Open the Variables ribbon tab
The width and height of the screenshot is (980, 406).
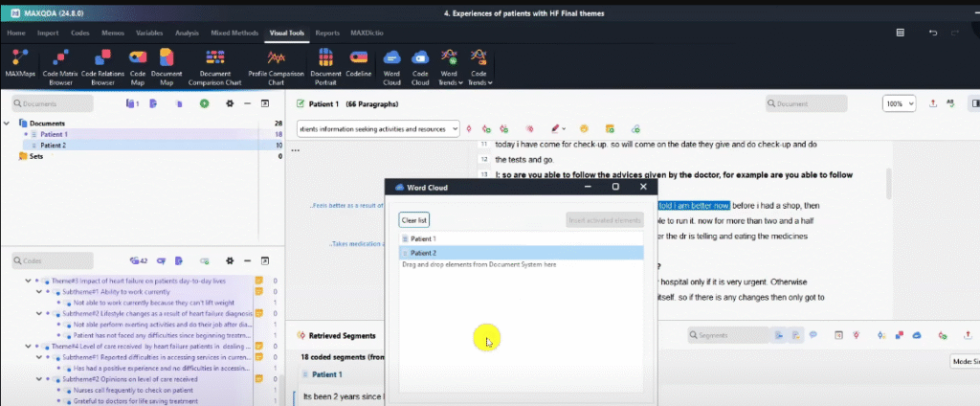(x=149, y=34)
